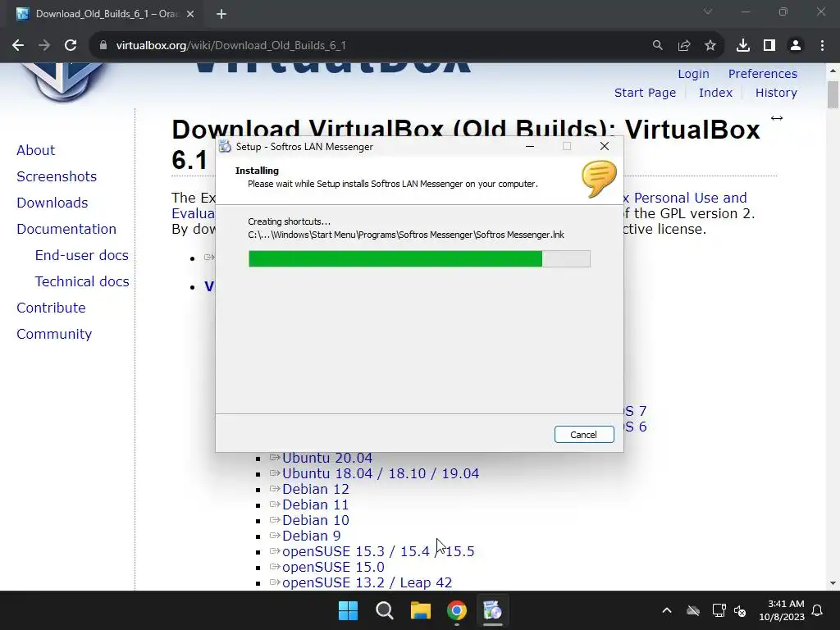Click the Login link
Screen dimensions: 840x630
693,74
